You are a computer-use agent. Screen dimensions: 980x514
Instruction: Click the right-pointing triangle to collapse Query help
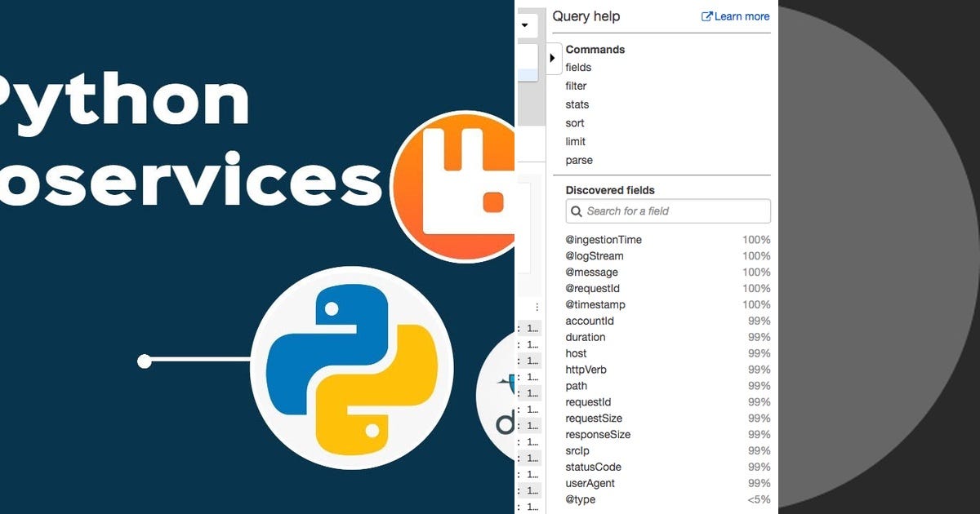(x=553, y=58)
